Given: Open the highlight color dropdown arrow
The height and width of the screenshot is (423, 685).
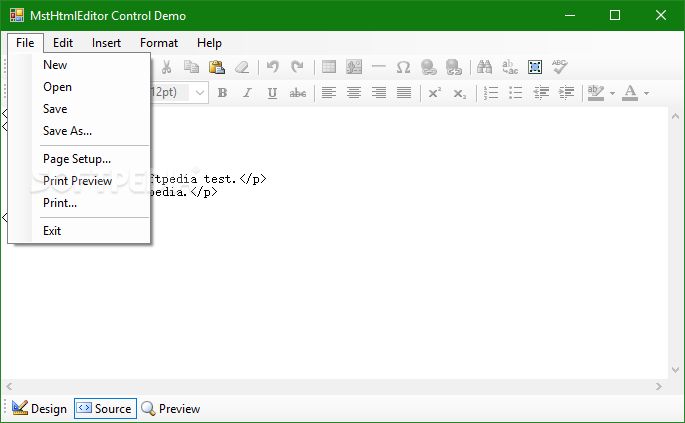Looking at the screenshot, I should (612, 93).
